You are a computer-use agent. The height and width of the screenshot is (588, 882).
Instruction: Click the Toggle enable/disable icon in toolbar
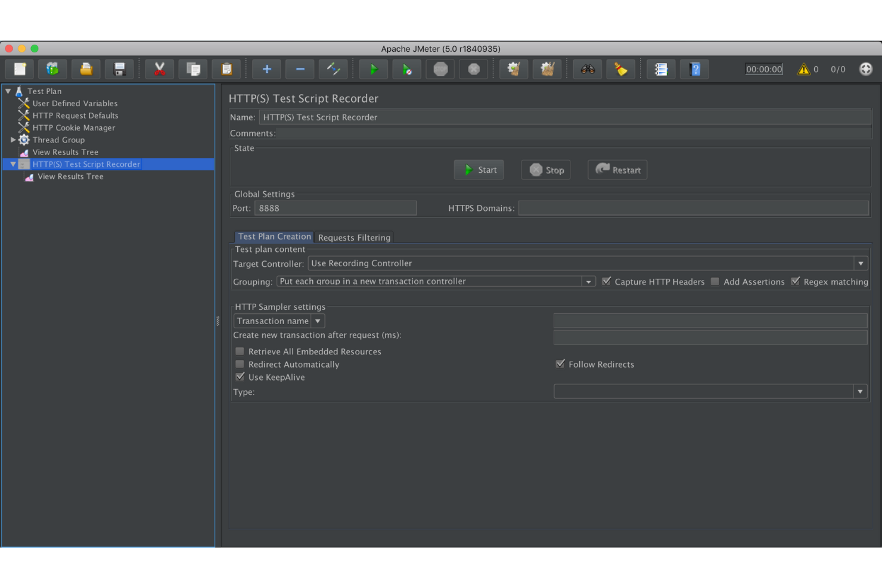333,69
